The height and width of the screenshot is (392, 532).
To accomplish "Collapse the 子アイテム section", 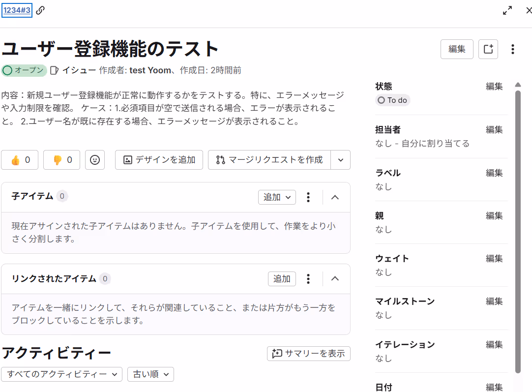I will 335,197.
